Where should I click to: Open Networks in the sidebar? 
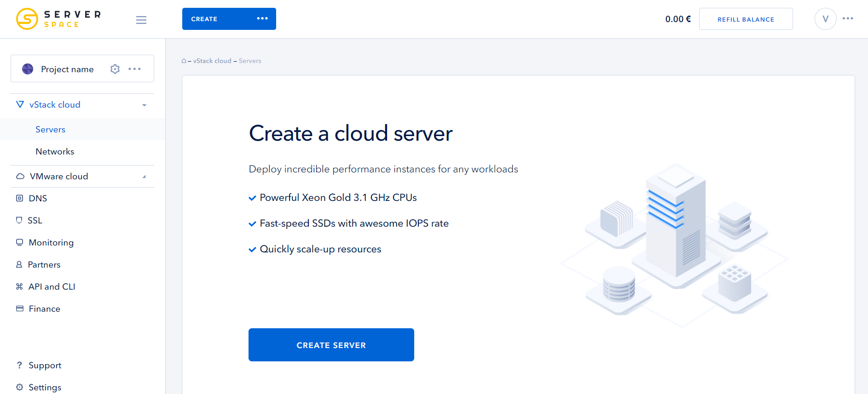55,152
